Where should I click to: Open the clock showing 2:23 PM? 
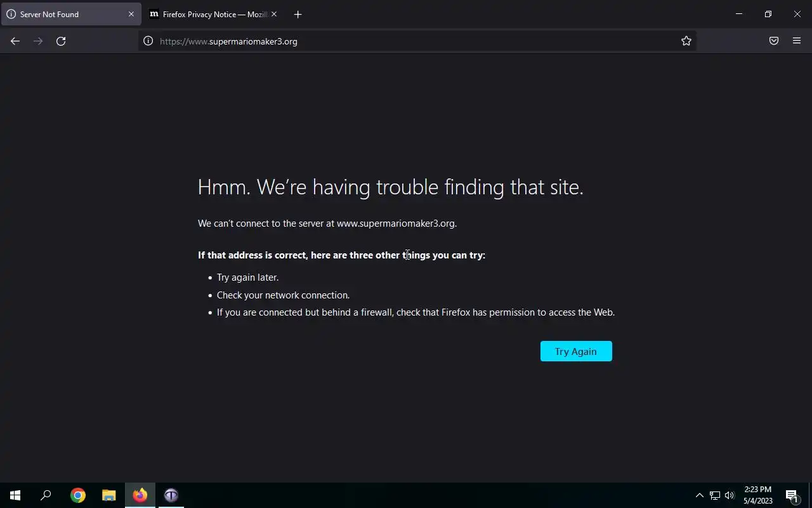[758, 495]
